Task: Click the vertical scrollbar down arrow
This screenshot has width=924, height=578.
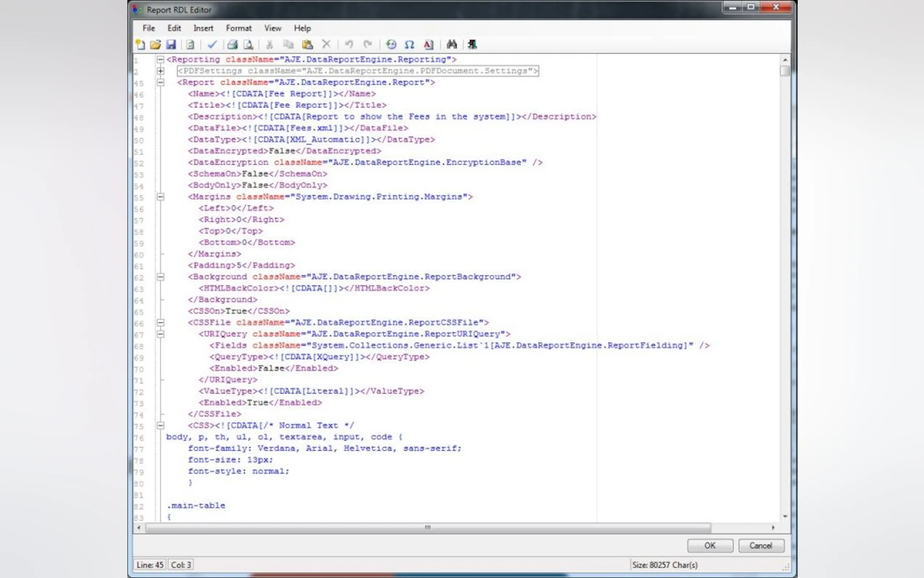Action: 785,516
